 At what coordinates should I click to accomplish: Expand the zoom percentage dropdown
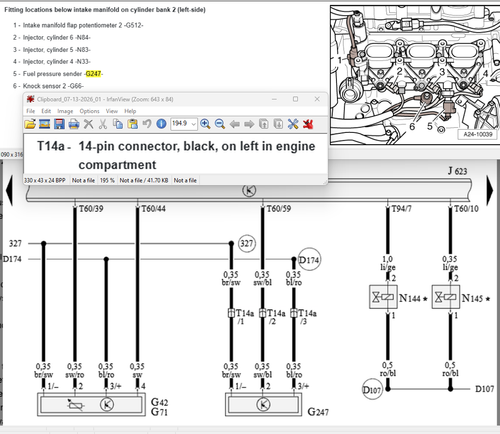[x=193, y=124]
